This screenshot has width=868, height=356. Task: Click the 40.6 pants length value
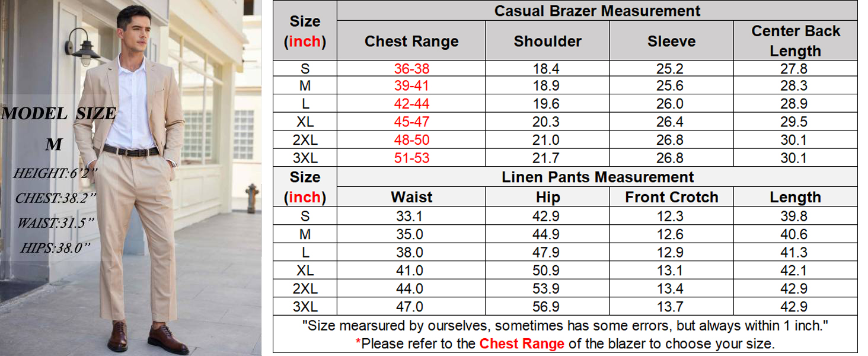click(x=794, y=234)
